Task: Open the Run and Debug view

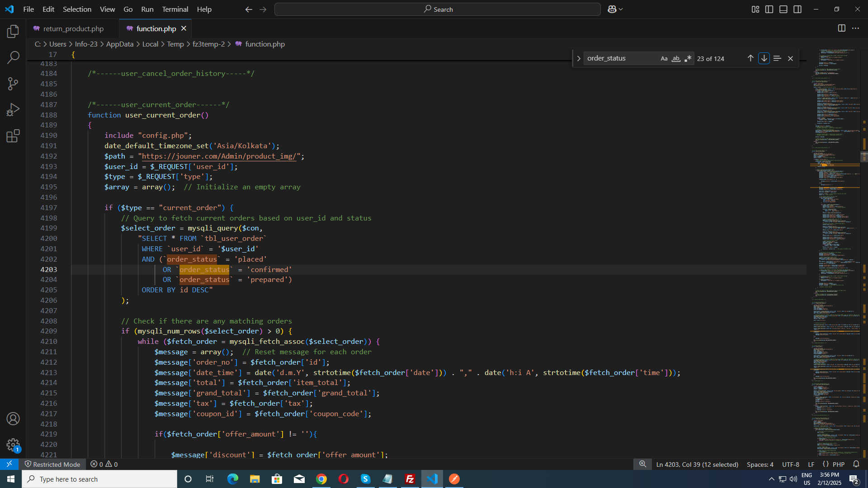Action: tap(13, 110)
